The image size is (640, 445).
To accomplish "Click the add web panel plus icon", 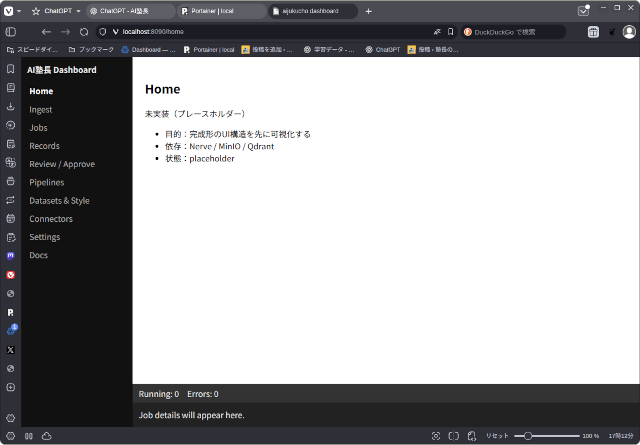I will coord(10,387).
